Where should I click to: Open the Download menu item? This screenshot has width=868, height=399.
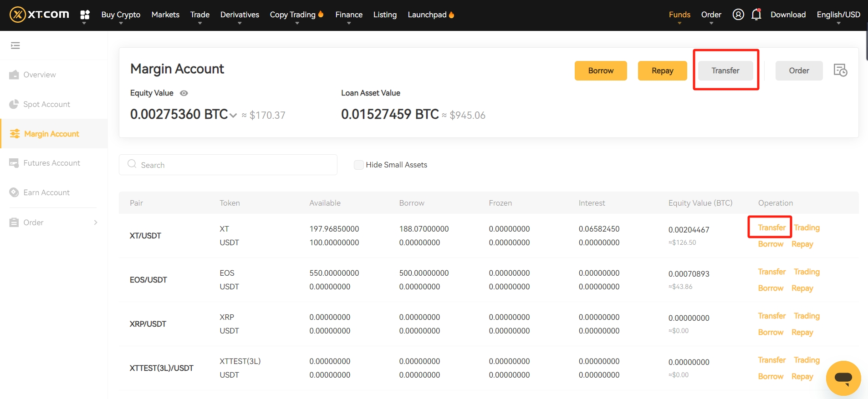tap(788, 15)
